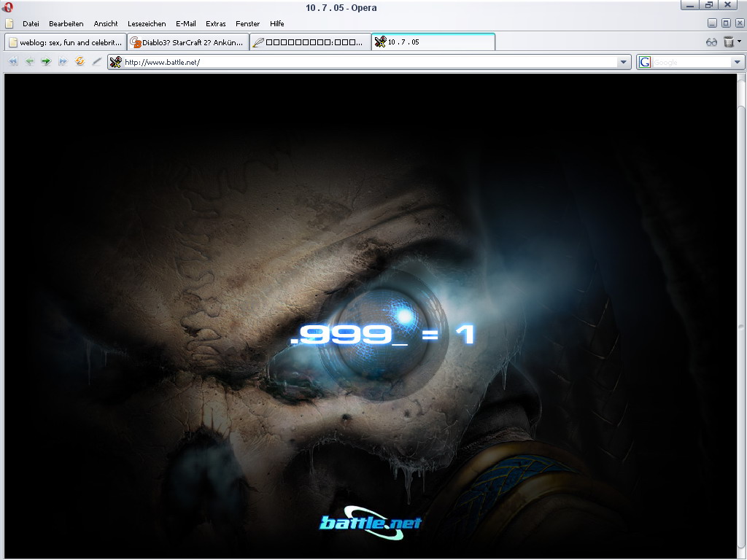Viewport: 747px width, 560px height.
Task: Click the Google search input field
Action: coord(692,62)
